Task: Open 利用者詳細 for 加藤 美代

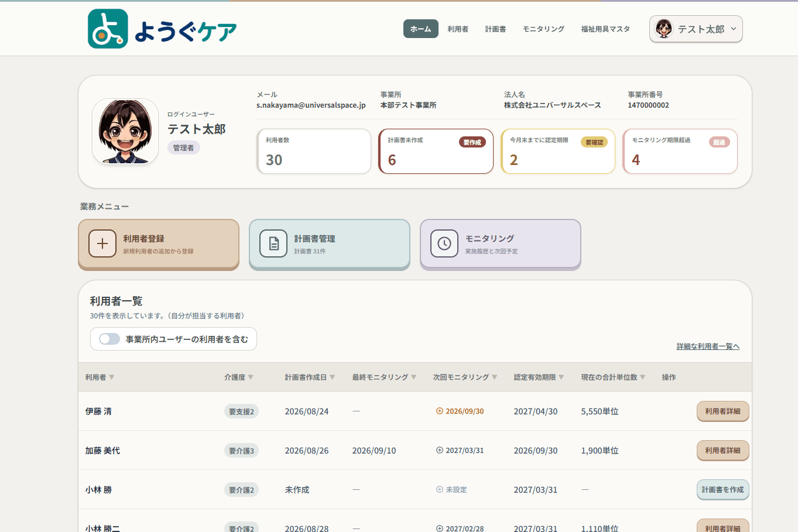Action: (x=722, y=450)
